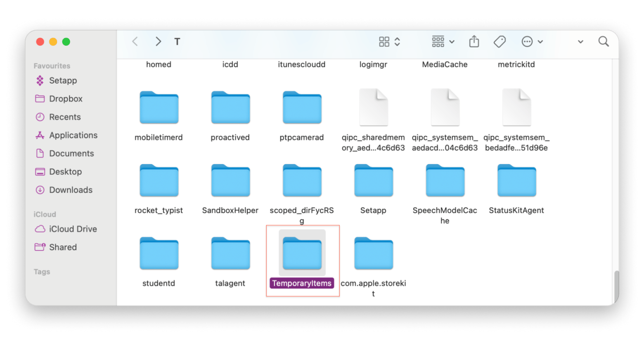
Task: Select the com.apple.storekit folder
Action: 373,253
